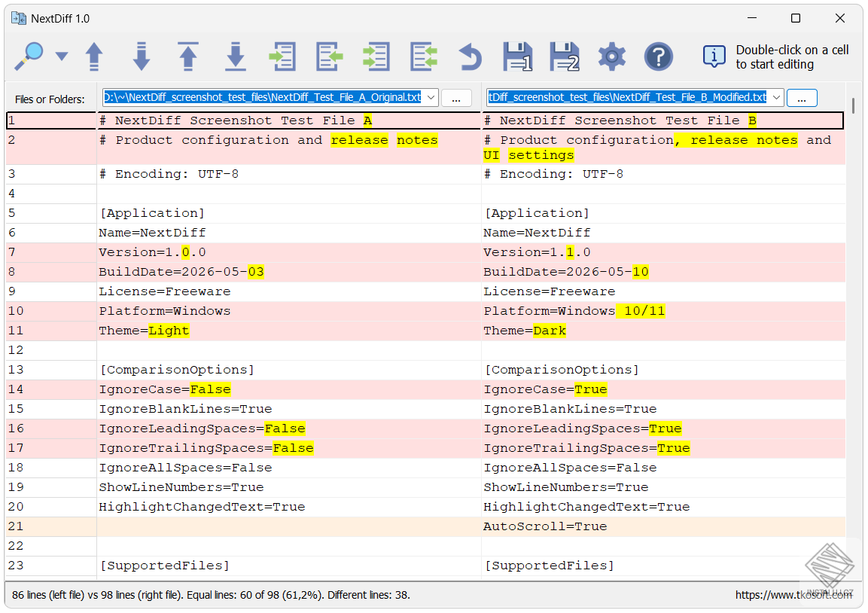868x613 pixels.
Task: Open settings gear icon
Action: tap(612, 56)
